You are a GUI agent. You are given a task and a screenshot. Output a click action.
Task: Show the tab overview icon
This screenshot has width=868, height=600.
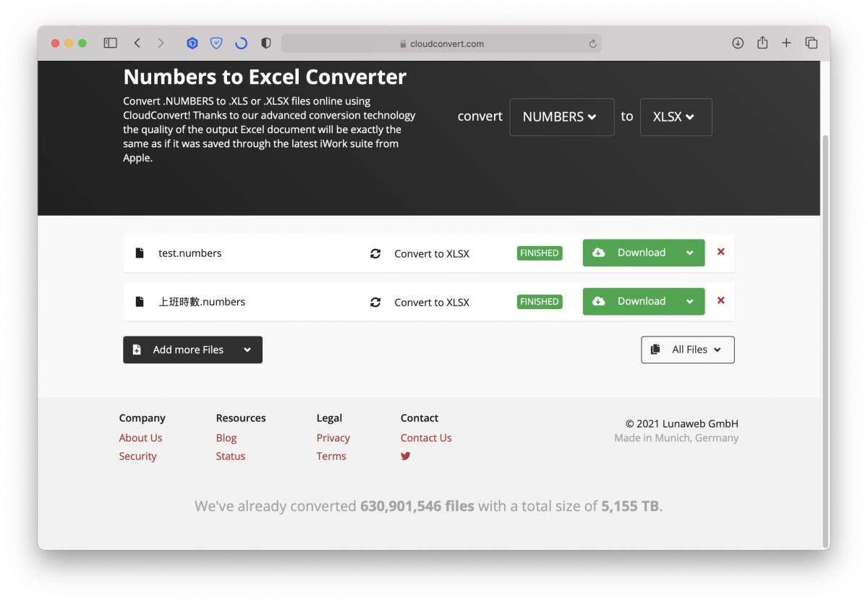point(812,43)
